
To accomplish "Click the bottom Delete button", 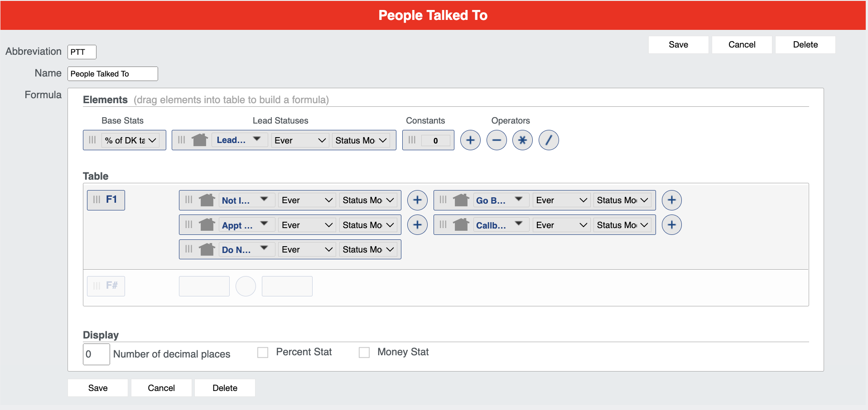I will 225,388.
